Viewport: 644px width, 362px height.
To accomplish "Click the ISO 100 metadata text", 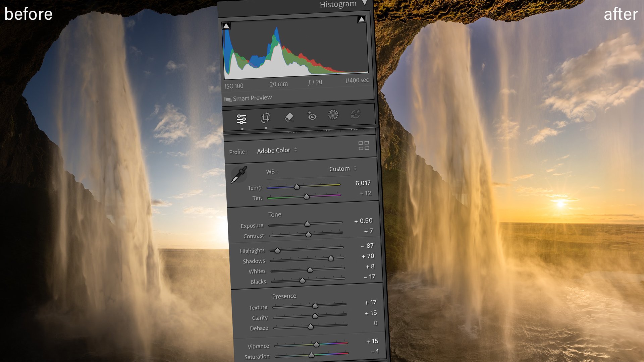I will tap(234, 86).
